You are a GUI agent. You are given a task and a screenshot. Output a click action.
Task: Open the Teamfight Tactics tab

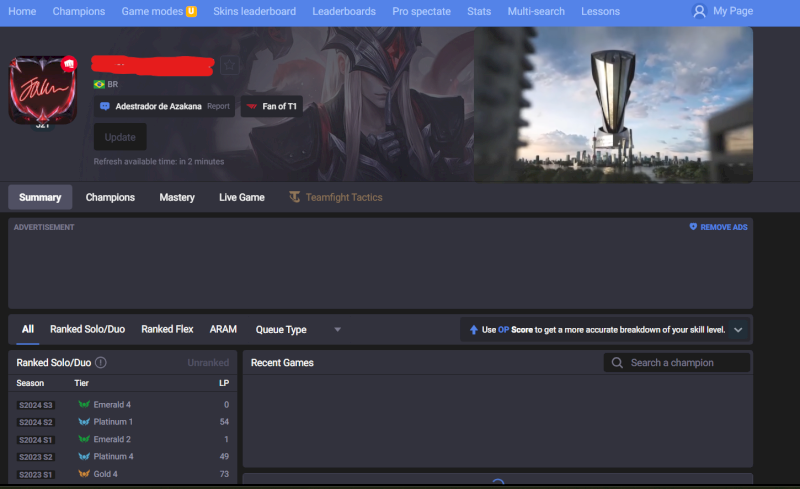(336, 197)
